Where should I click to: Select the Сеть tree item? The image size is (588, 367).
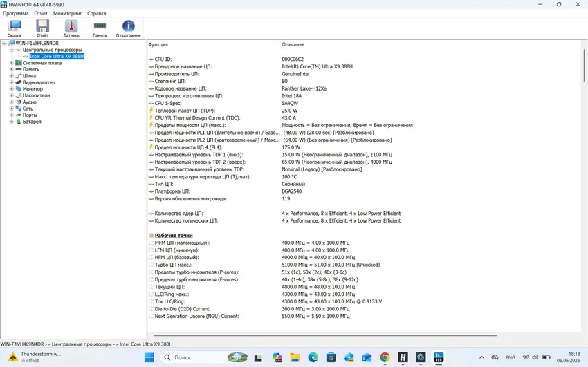(28, 109)
